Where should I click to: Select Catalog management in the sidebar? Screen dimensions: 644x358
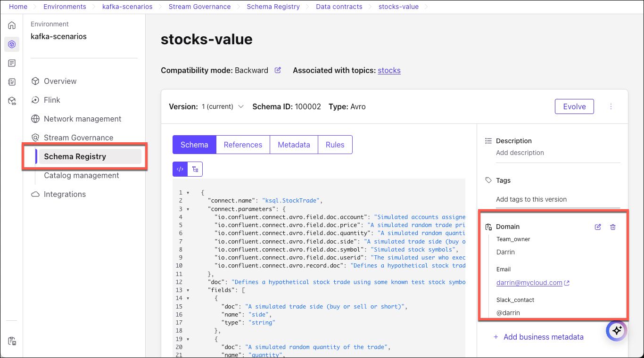pyautogui.click(x=81, y=175)
